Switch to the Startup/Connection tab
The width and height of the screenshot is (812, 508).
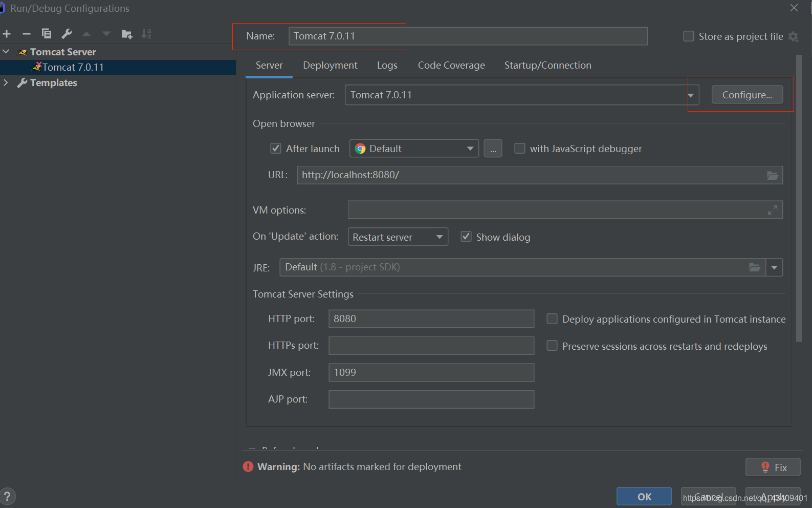coord(547,66)
